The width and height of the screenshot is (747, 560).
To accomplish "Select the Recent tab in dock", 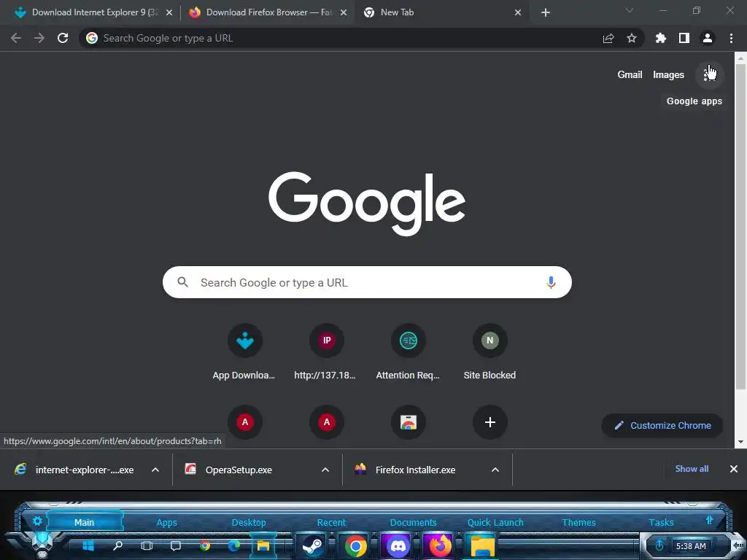I will coord(331,522).
